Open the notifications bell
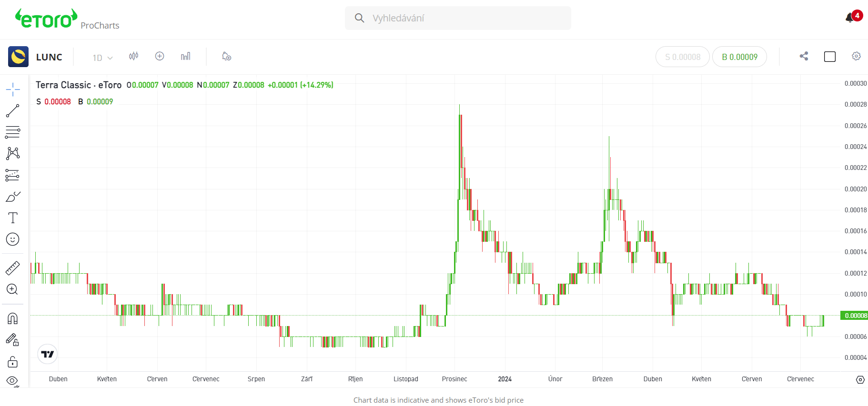The width and height of the screenshot is (868, 406). [x=850, y=18]
